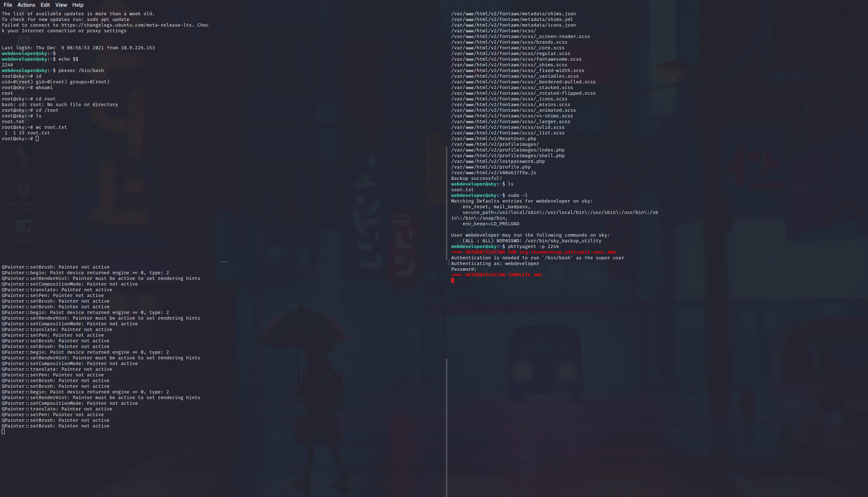Click the scrollbar of the QPainter output pane
This screenshot has height=497, width=868.
click(446, 427)
